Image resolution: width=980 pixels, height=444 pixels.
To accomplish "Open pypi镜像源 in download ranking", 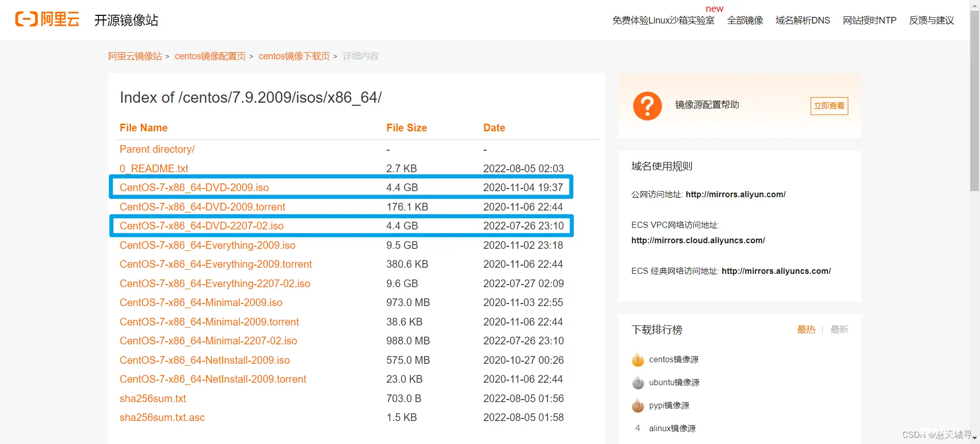I will (x=669, y=406).
